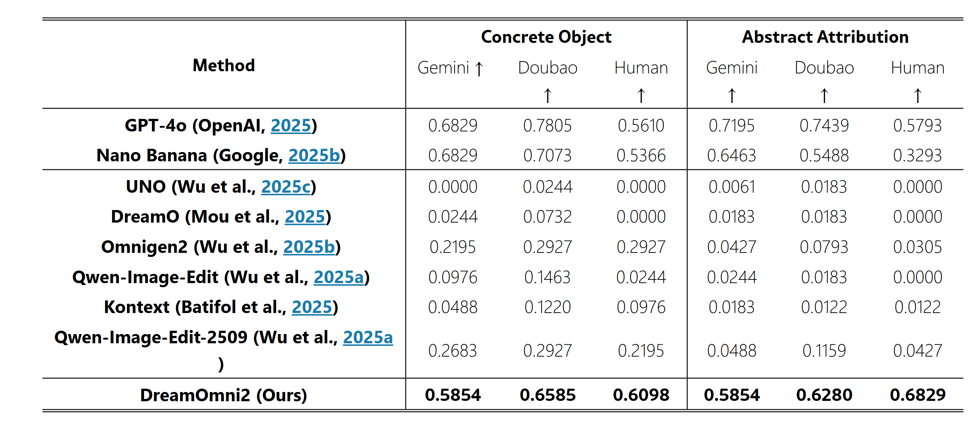Click the up arrow under Abstract Attribution Doubao
Image resolution: width=980 pixels, height=440 pixels.
point(824,96)
